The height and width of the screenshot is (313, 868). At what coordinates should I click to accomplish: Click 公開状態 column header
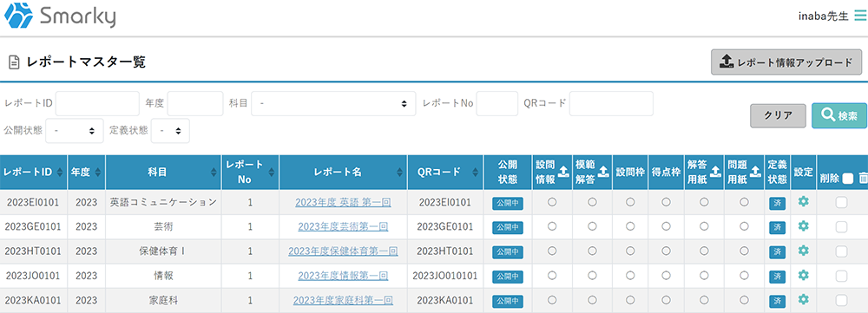click(x=508, y=172)
